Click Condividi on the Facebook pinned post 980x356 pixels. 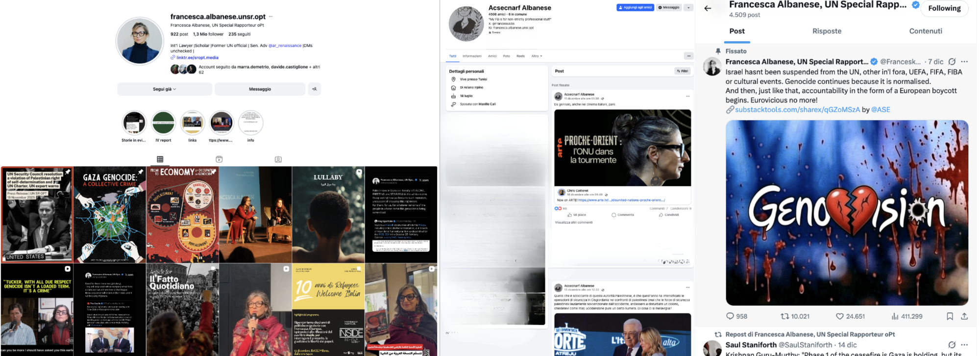click(669, 215)
